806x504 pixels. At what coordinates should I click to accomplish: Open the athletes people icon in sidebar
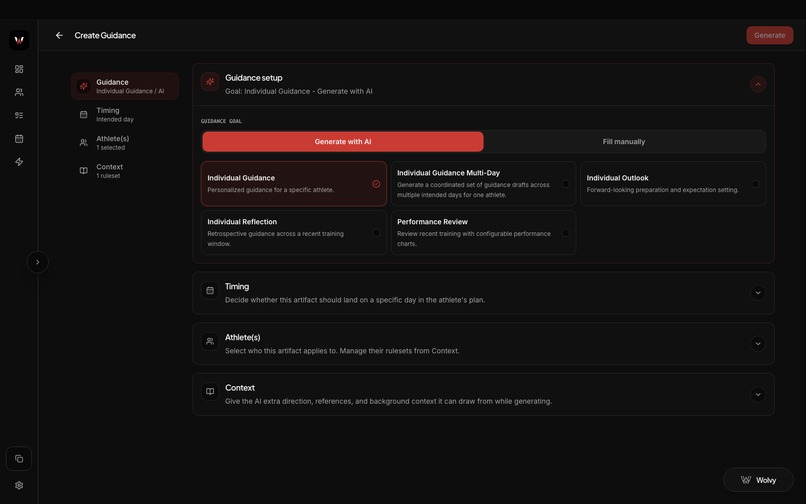pyautogui.click(x=19, y=92)
